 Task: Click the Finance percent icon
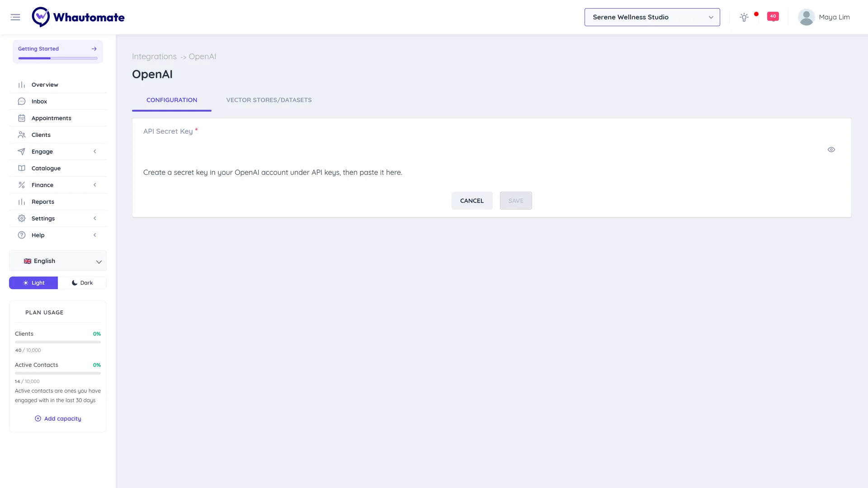tap(22, 185)
